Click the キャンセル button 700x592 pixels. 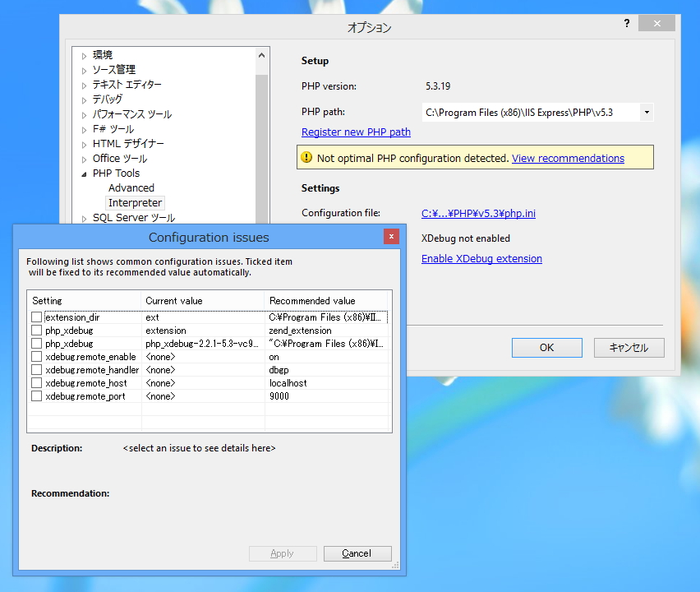coord(629,347)
